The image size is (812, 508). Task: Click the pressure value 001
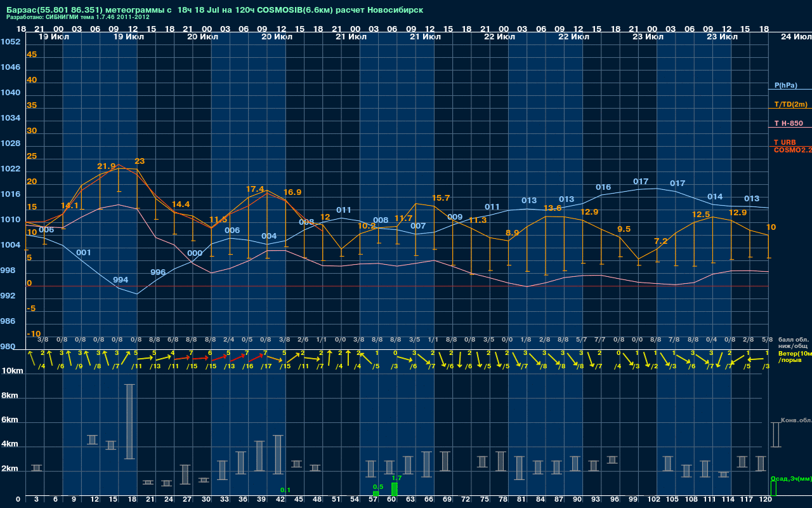coord(84,253)
